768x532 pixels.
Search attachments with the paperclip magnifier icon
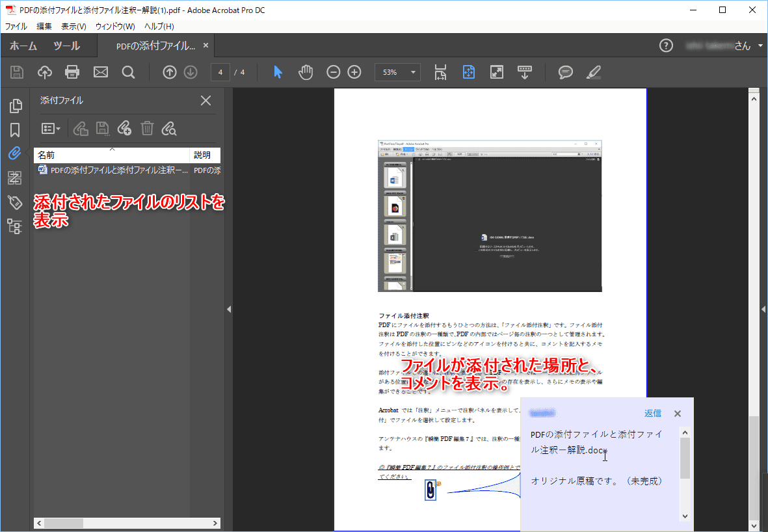[169, 129]
